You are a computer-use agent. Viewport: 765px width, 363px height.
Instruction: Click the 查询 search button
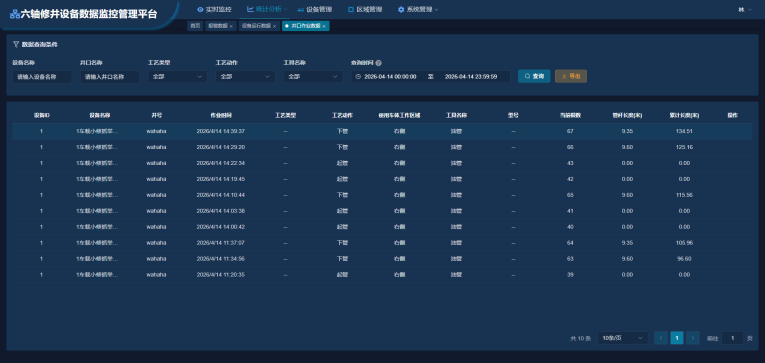[x=534, y=76]
